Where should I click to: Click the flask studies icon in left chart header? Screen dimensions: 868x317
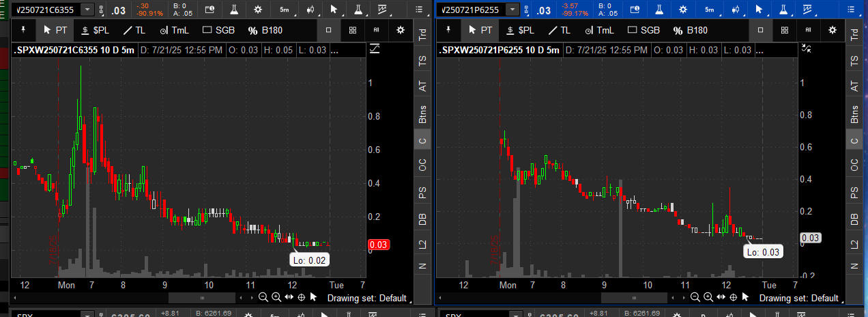tap(233, 10)
